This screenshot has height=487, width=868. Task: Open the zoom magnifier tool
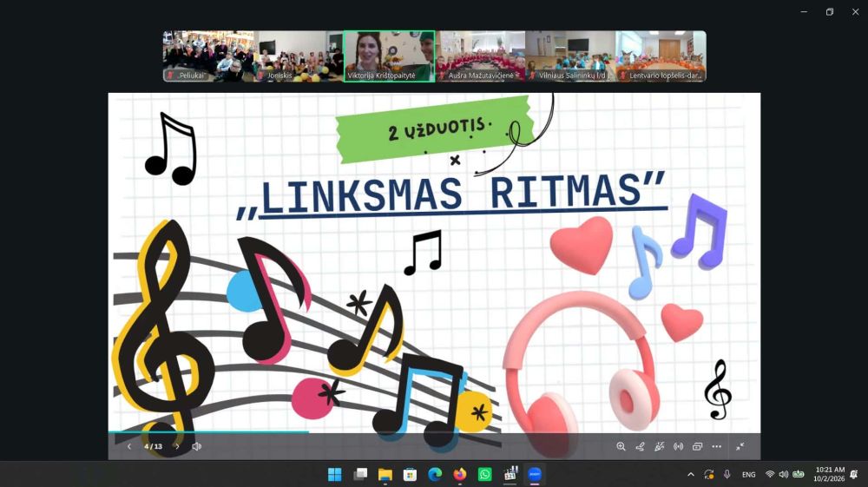(x=621, y=446)
